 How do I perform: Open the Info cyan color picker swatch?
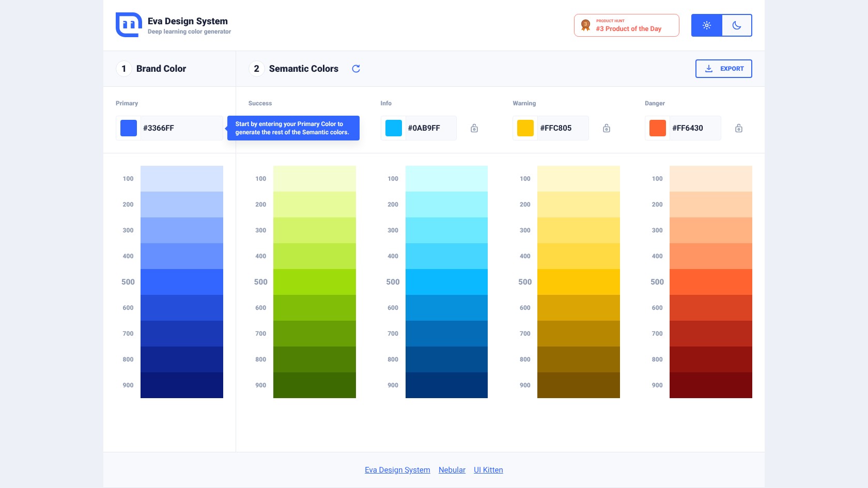(x=394, y=128)
